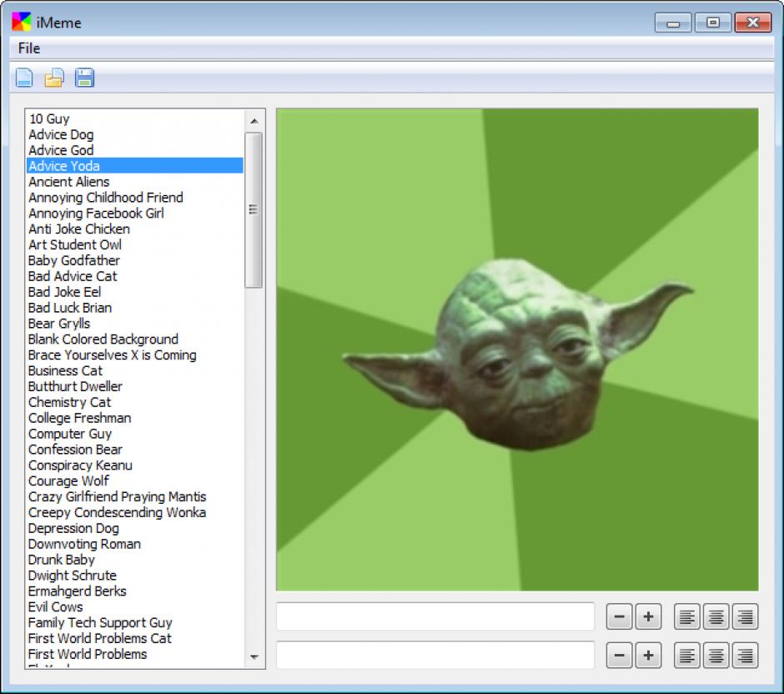Decrease bottom text font size with minus
The width and height of the screenshot is (784, 694).
pyautogui.click(x=619, y=656)
